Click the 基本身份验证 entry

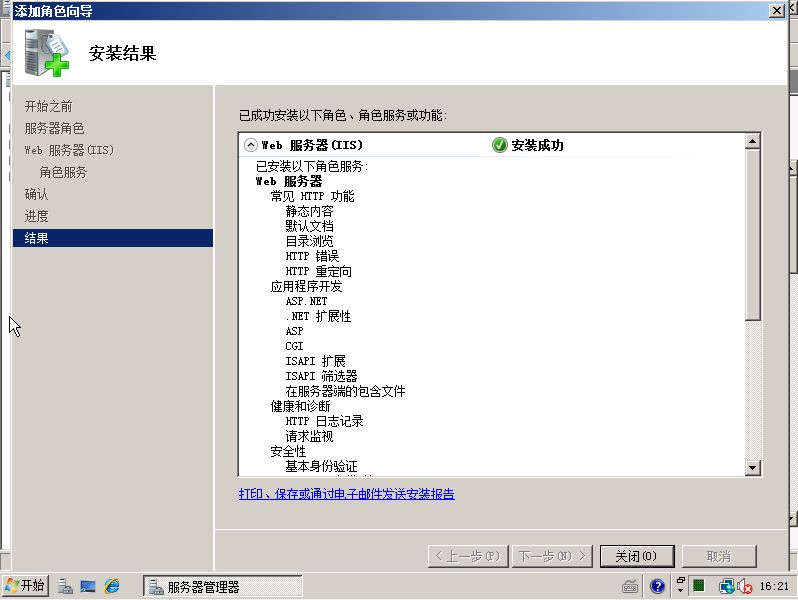pos(321,466)
